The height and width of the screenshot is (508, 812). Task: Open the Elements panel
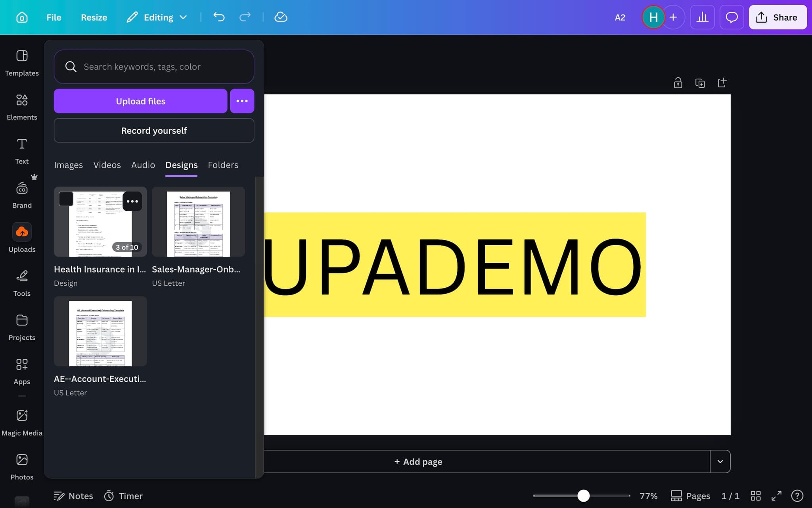[x=22, y=106]
